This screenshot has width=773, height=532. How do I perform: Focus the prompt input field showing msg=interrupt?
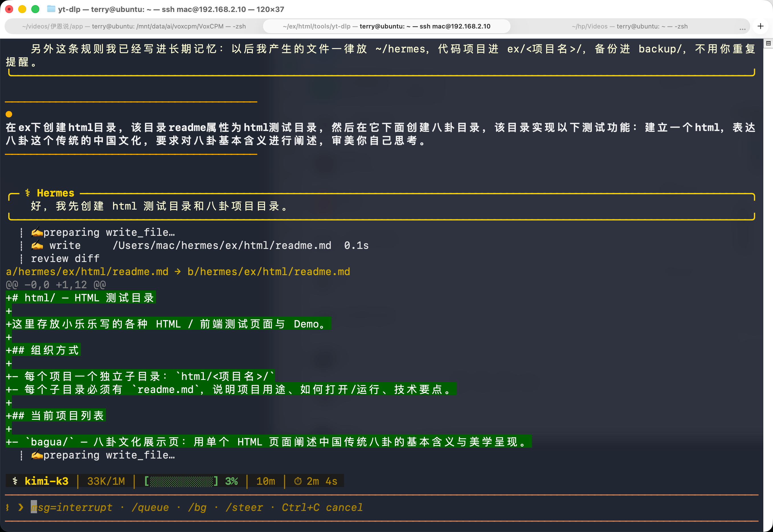pos(382,508)
